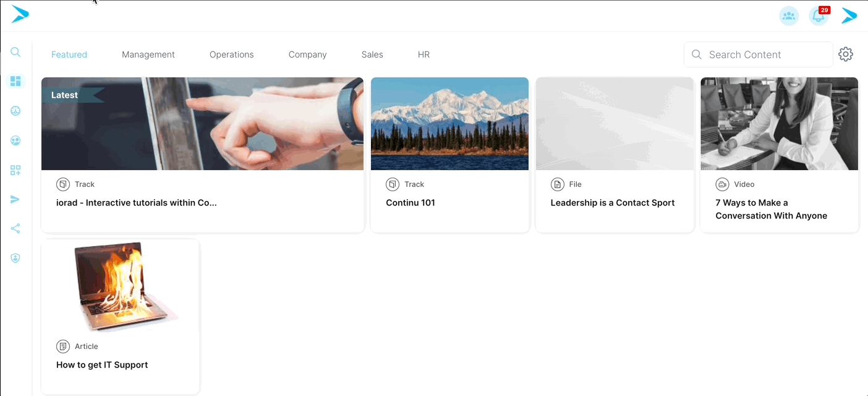Open the admin shield icon in sidebar
868x396 pixels.
coord(15,258)
